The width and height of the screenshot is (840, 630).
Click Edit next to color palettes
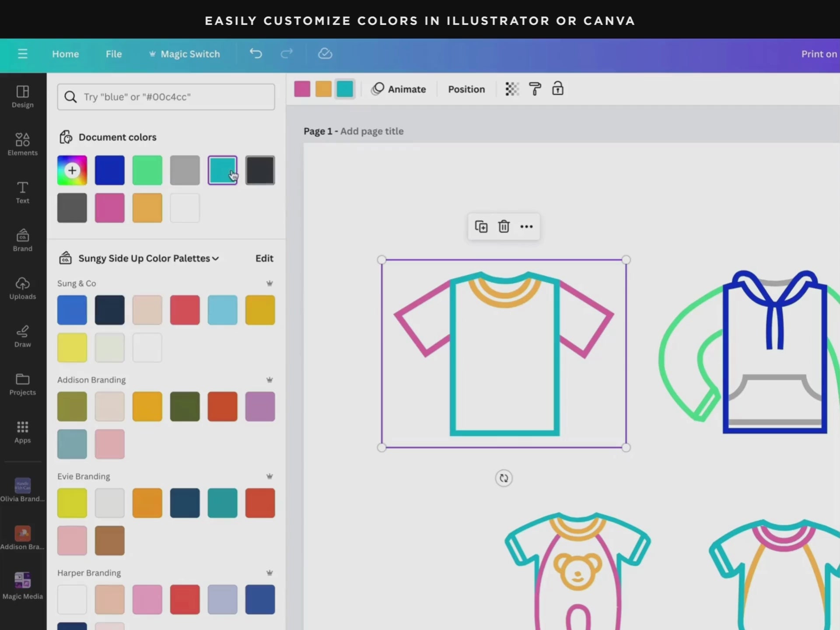(264, 258)
